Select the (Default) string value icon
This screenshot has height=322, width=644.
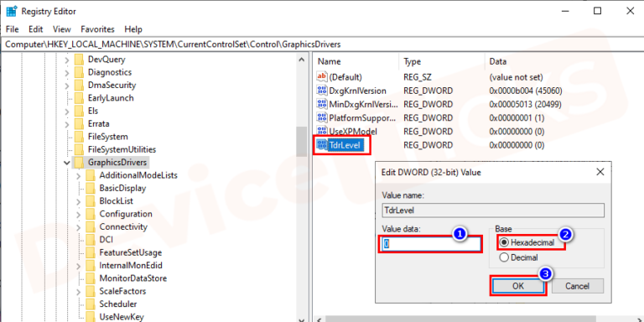tap(322, 77)
